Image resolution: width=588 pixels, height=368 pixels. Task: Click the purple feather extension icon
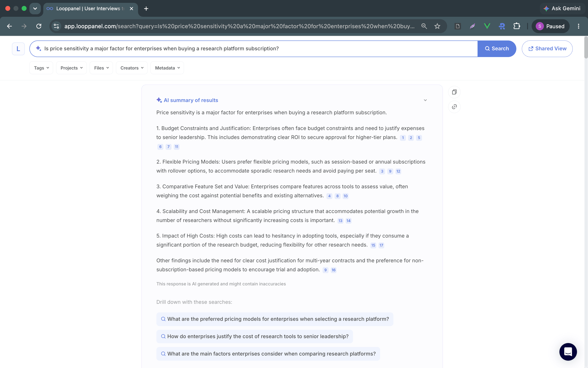472,26
